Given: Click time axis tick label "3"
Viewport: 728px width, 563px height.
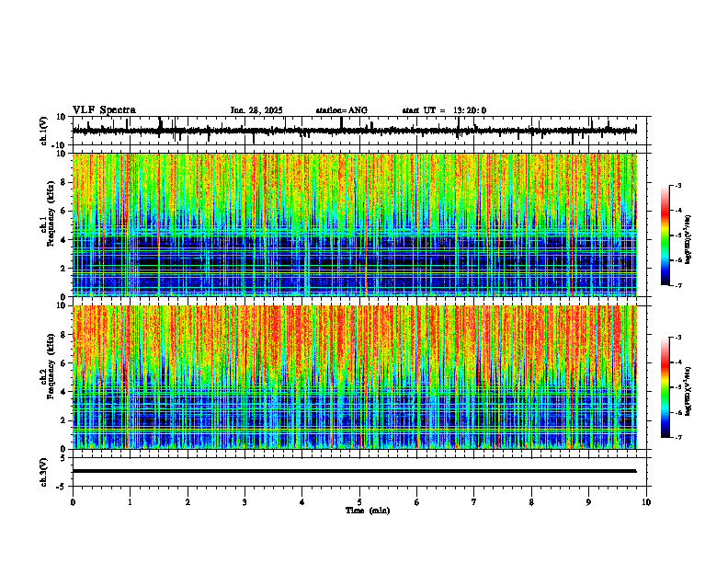Looking at the screenshot, I should (245, 502).
